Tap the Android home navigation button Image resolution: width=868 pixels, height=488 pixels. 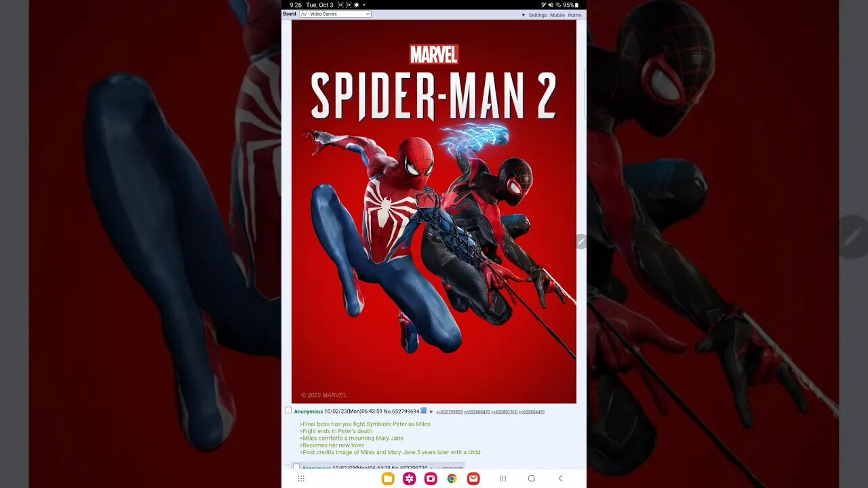pos(531,479)
